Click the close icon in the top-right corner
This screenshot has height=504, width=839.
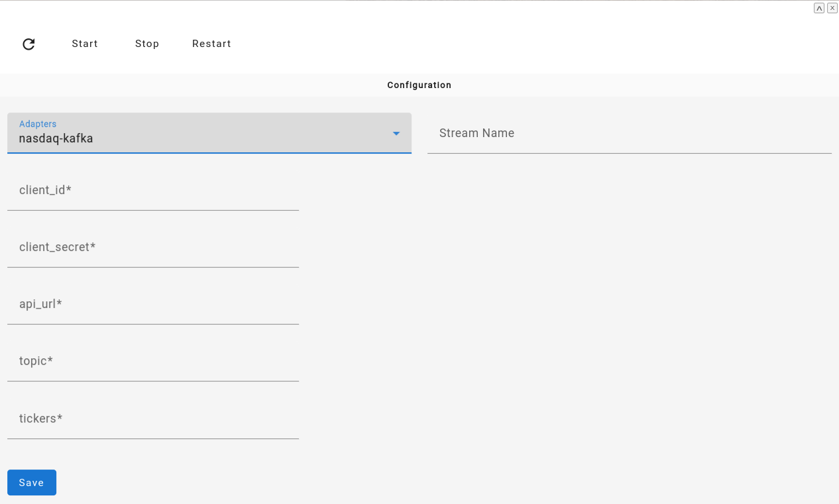coord(832,7)
